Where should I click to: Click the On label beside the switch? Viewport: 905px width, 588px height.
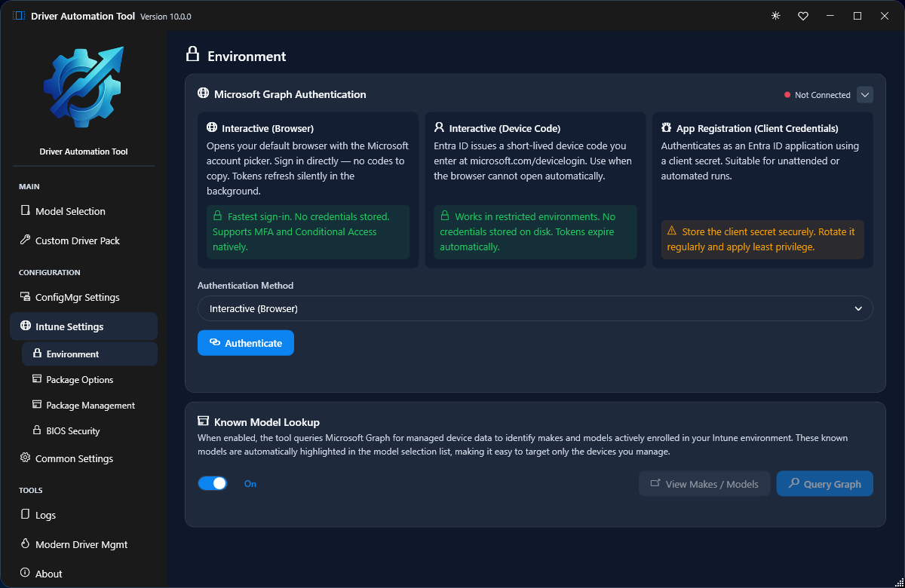[x=250, y=483]
